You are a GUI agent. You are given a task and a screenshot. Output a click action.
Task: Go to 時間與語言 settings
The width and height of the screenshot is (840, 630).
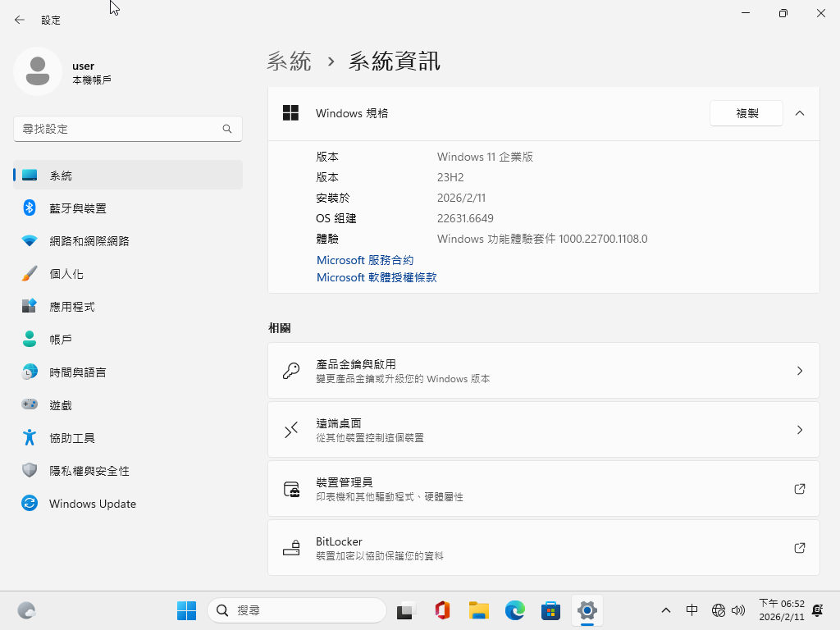(x=77, y=372)
